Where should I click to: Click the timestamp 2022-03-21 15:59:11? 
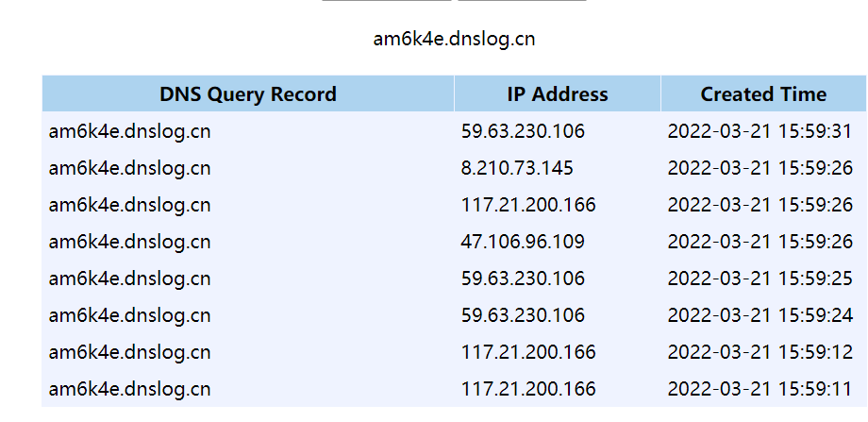point(759,389)
